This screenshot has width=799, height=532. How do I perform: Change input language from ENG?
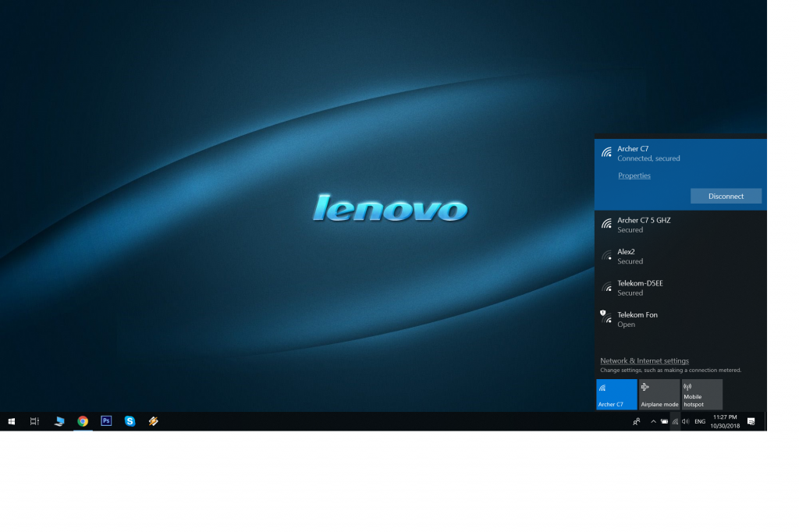pyautogui.click(x=700, y=422)
